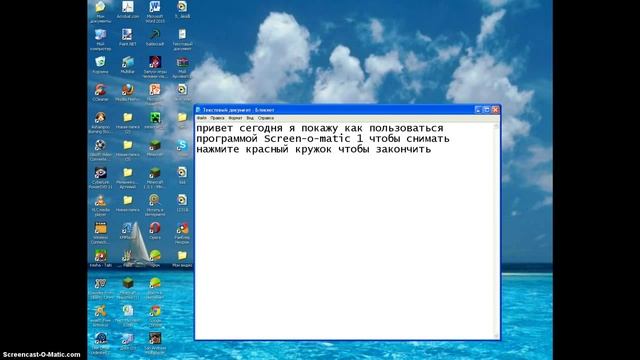This screenshot has width=640, height=360.
Task: Select the VLC media player shortcut
Action: pyautogui.click(x=100, y=205)
